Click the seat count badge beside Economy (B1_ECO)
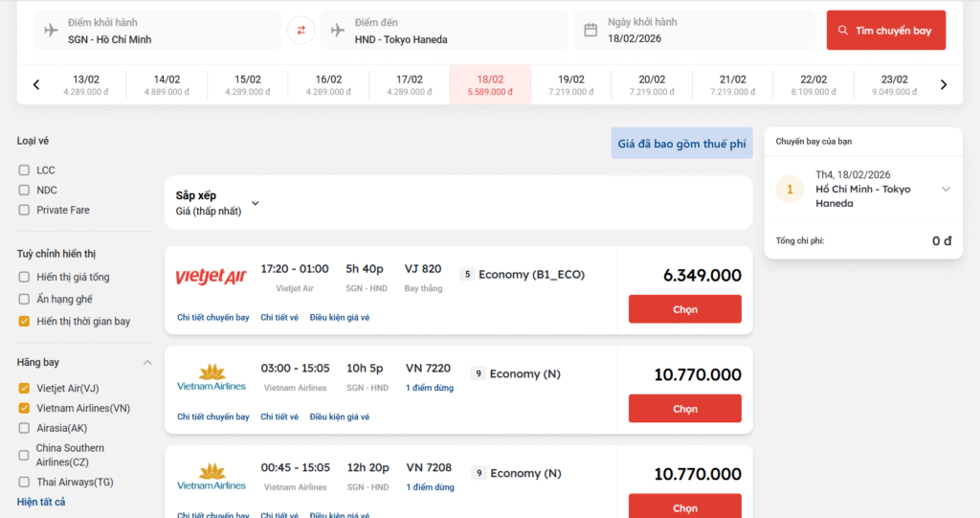 (x=467, y=275)
